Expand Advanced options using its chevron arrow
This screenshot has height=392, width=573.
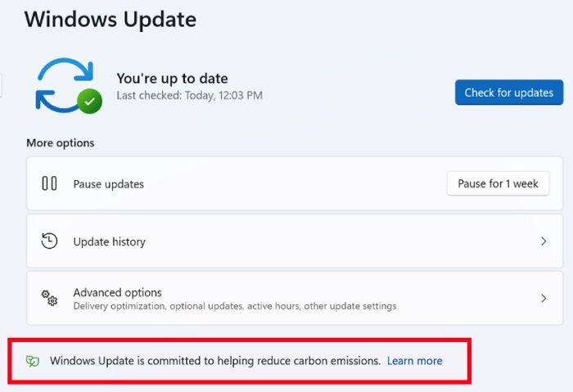point(544,299)
